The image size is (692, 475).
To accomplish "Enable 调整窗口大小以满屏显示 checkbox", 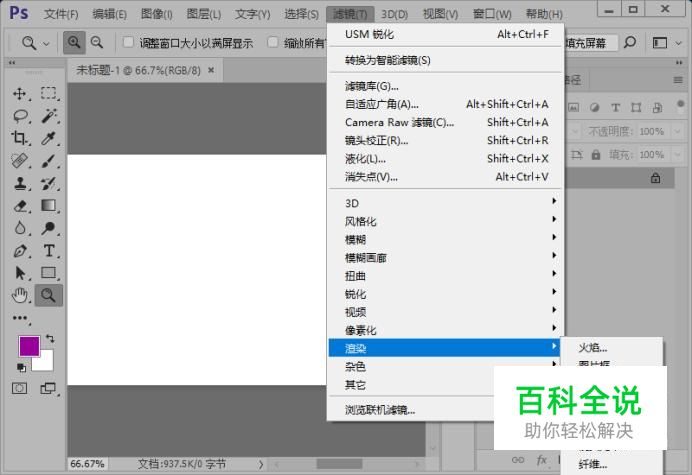I will click(x=128, y=42).
